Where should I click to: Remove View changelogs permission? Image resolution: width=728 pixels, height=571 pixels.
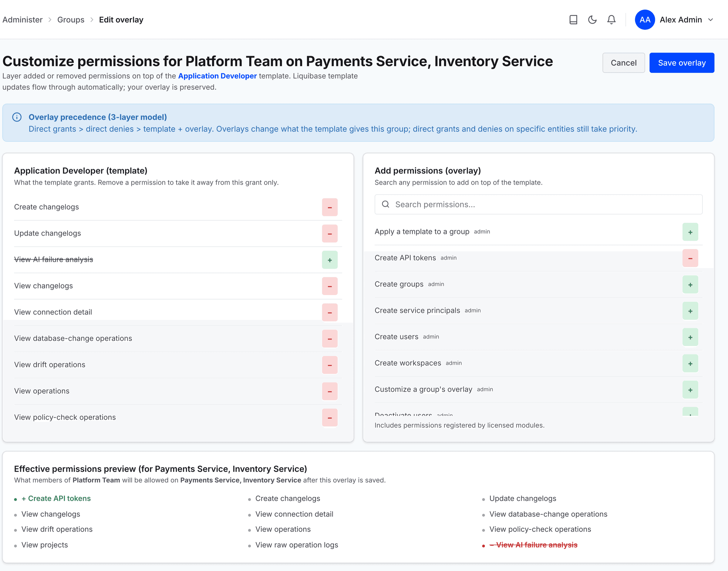tap(330, 286)
